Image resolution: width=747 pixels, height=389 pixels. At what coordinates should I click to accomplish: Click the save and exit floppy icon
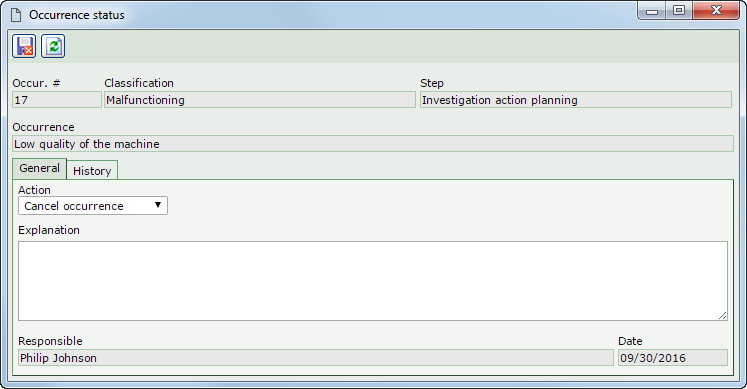click(24, 46)
